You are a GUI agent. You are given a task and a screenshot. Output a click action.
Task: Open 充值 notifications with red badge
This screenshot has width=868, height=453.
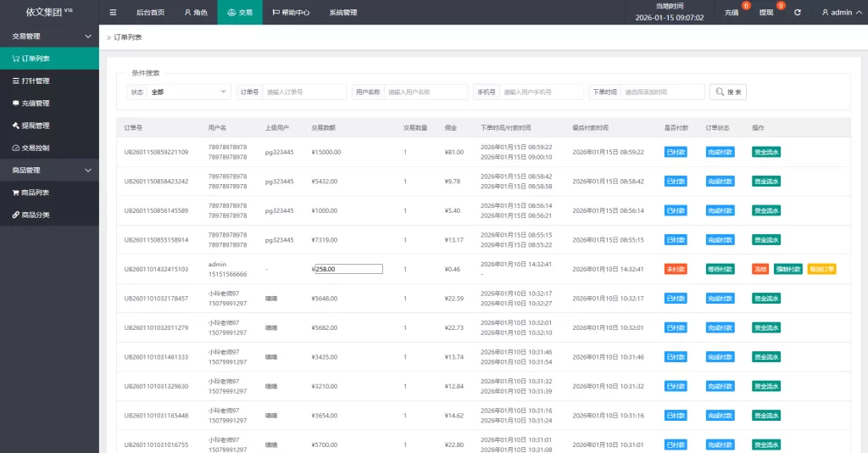734,13
